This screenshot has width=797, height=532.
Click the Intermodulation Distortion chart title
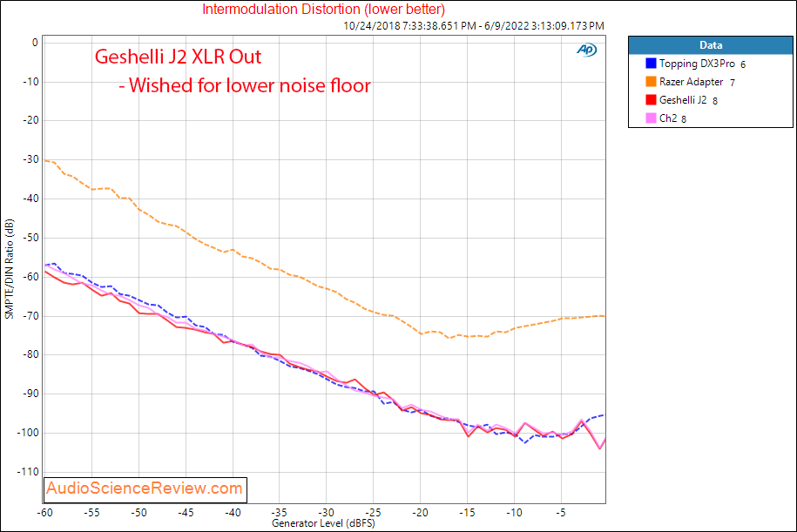point(324,10)
